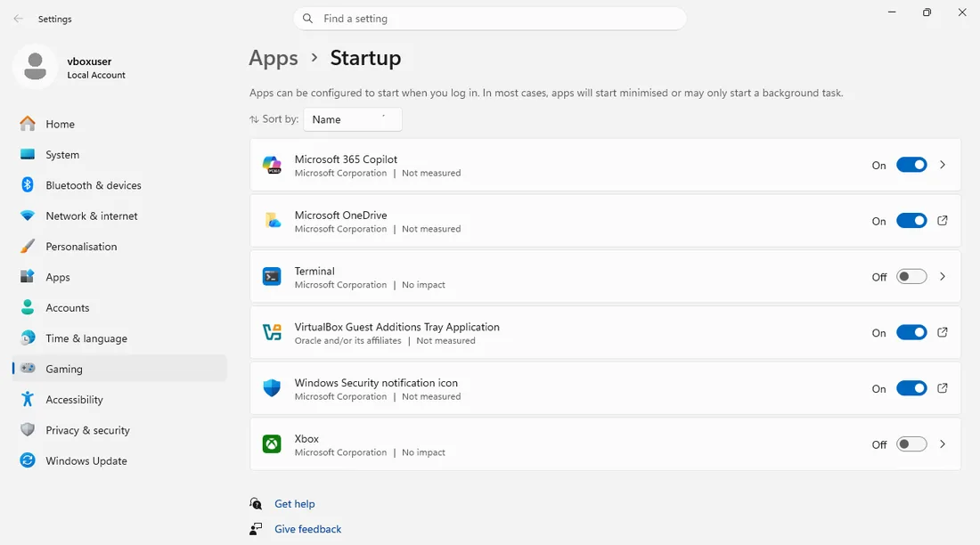Select the Gaming label in sidebar
The height and width of the screenshot is (545, 980).
[64, 369]
